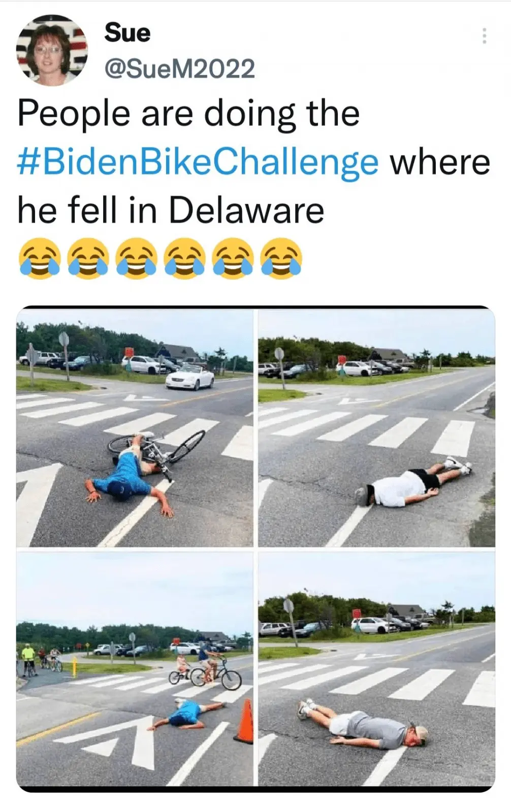Open the top-right photo of white-shirt person

pos(376,427)
